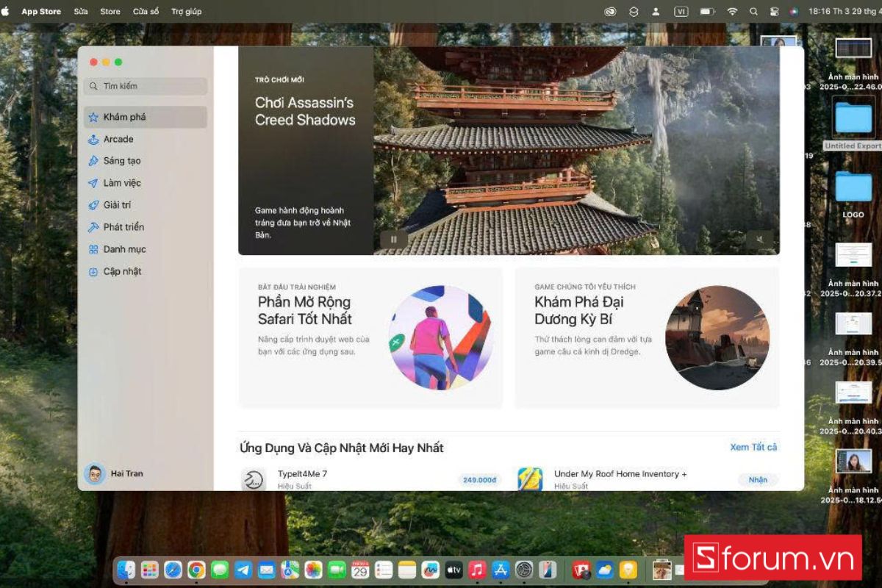
Task: Open the Sửa menu
Action: 81,12
